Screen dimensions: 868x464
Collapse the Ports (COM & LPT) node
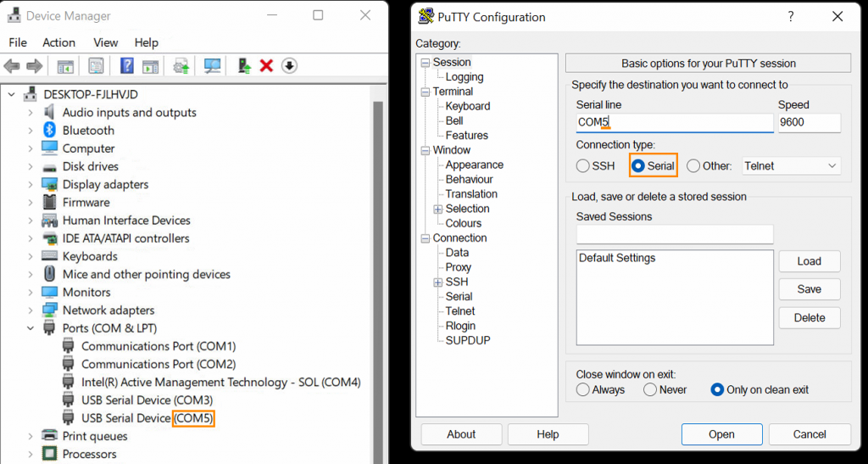[x=31, y=328]
